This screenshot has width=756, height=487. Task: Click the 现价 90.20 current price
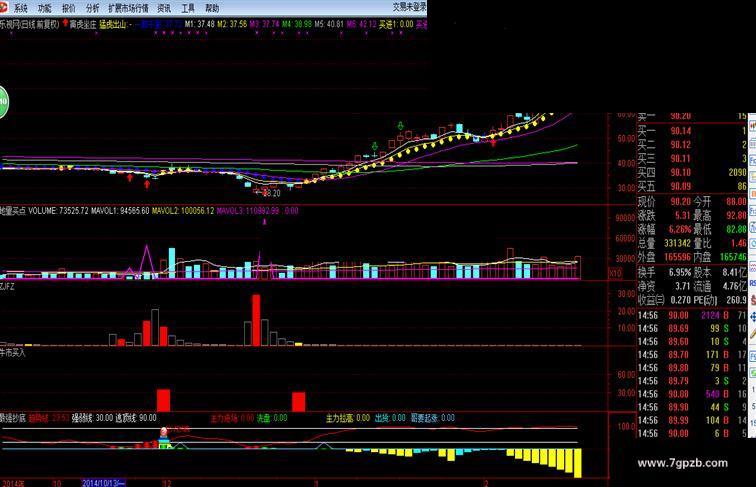coord(664,202)
